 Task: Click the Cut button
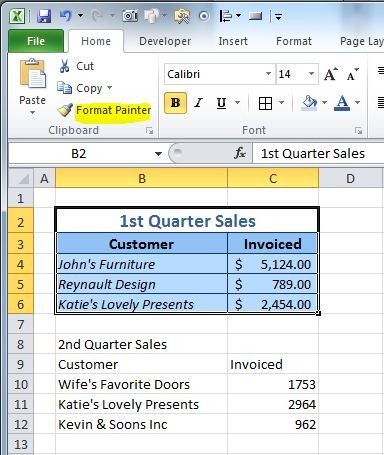[76, 66]
